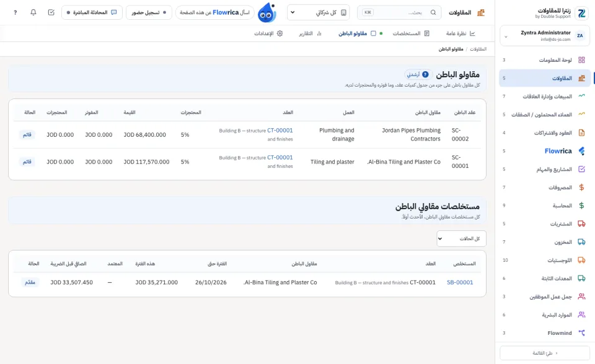
Task: Click Jordan Pipes Plumbing Contractors cell
Action: pyautogui.click(x=412, y=134)
